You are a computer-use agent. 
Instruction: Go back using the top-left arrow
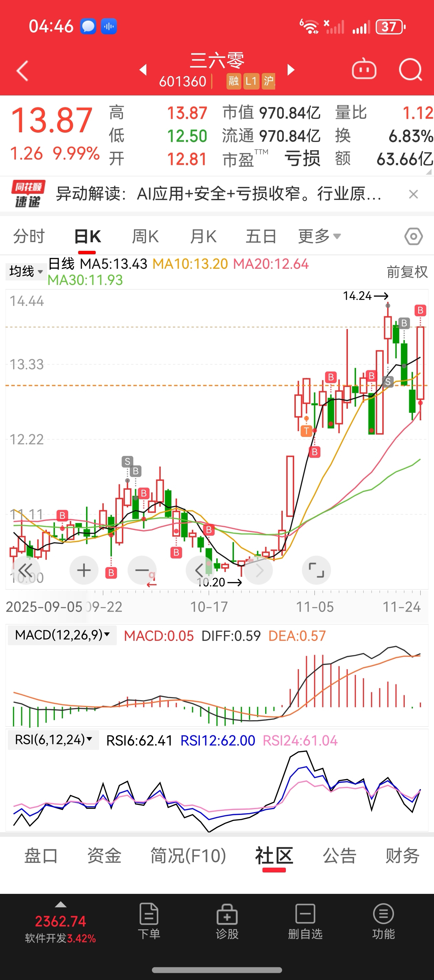[x=22, y=71]
